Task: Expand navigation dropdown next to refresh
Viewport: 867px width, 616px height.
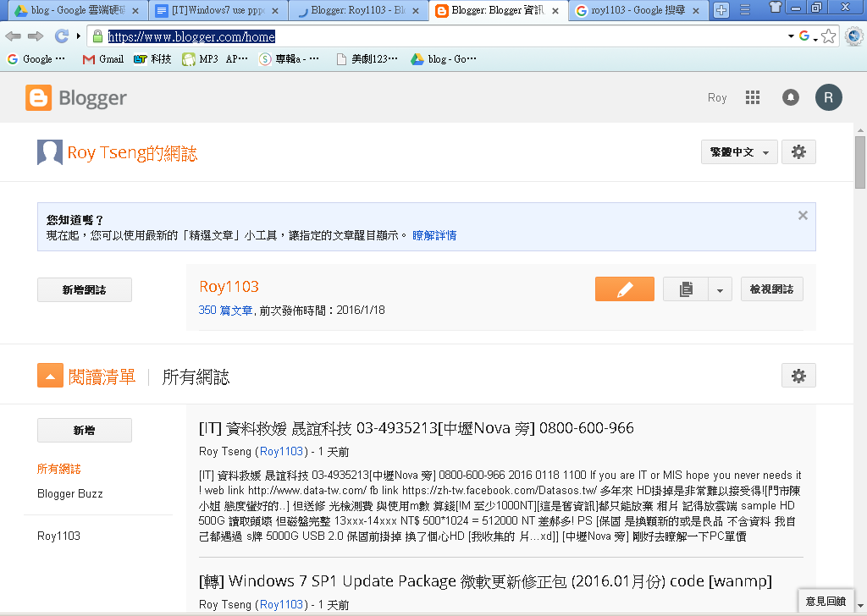Action: click(79, 36)
